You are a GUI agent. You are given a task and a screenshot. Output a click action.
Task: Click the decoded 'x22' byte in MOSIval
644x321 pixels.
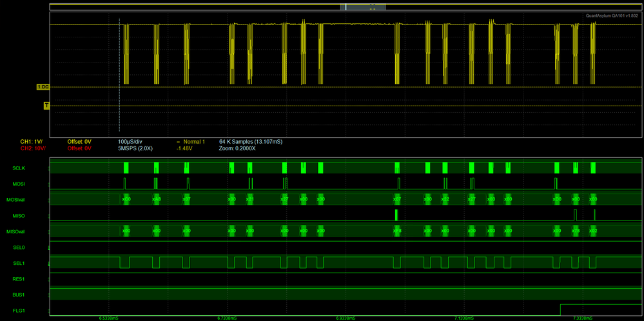click(445, 199)
